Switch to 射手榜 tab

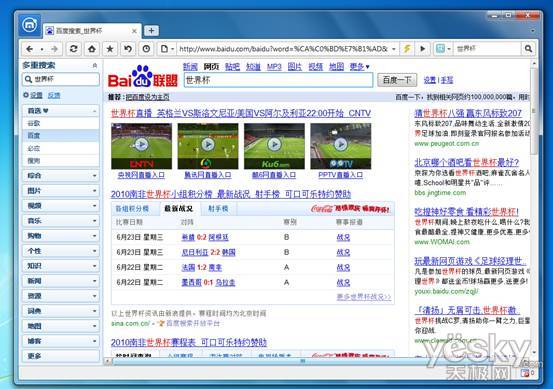218,209
